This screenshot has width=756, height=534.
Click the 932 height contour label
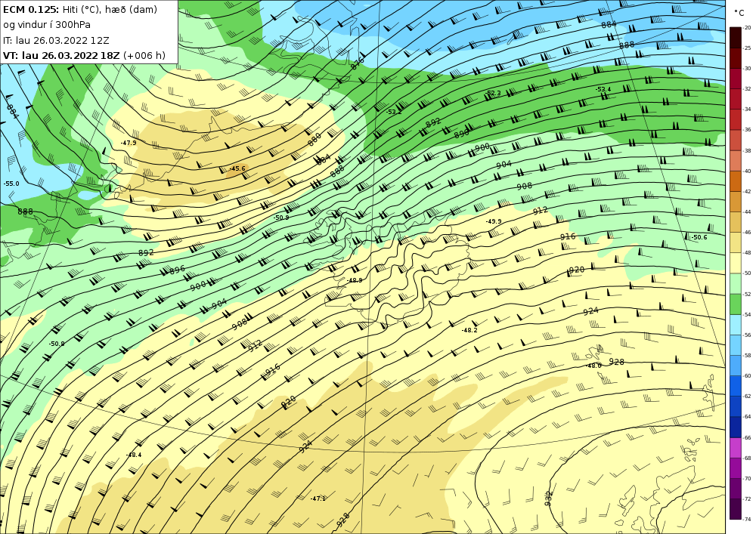pyautogui.click(x=548, y=498)
